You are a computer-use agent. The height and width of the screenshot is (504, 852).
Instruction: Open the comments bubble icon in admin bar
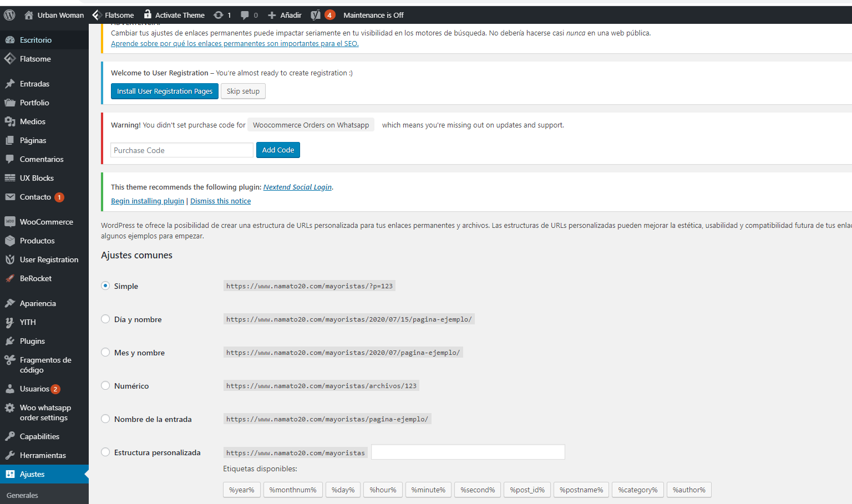pyautogui.click(x=245, y=15)
